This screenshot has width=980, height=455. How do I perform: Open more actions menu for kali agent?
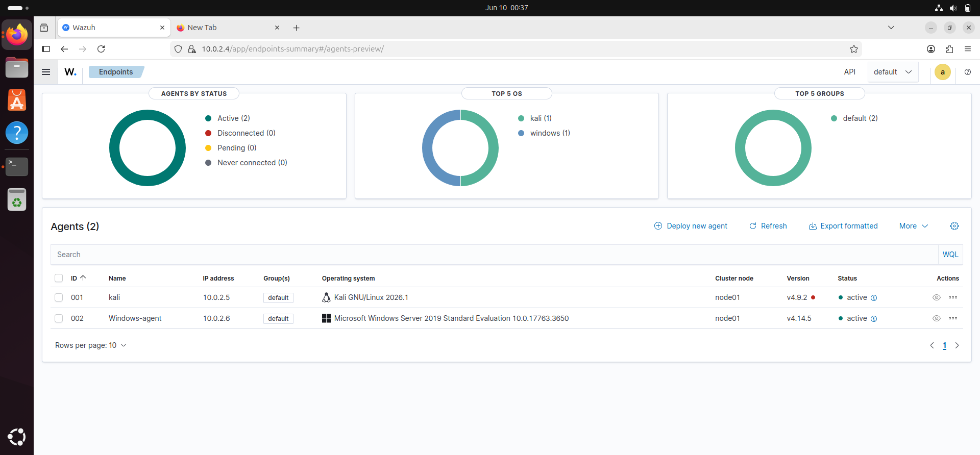click(x=953, y=297)
